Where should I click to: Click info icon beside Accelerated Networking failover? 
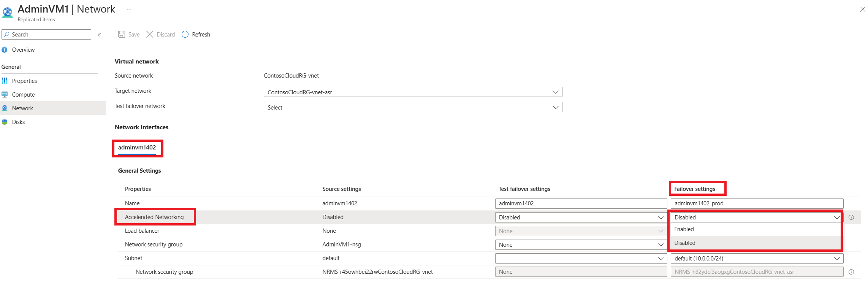[851, 218]
